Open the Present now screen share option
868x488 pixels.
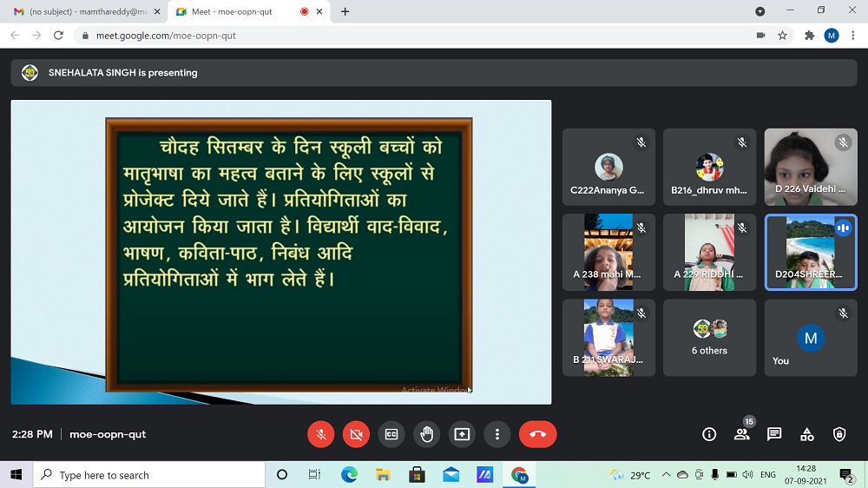[x=462, y=434]
